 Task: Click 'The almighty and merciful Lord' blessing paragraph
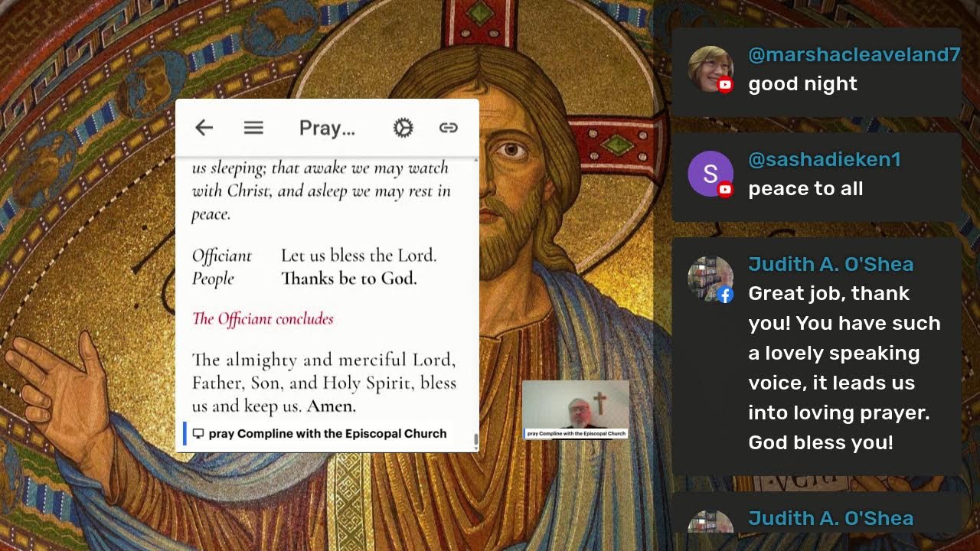(324, 383)
